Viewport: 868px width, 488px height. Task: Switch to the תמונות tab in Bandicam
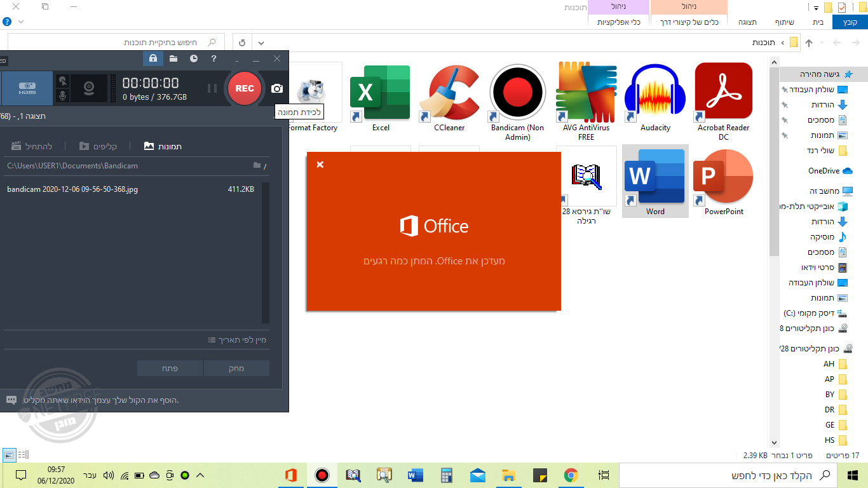163,146
